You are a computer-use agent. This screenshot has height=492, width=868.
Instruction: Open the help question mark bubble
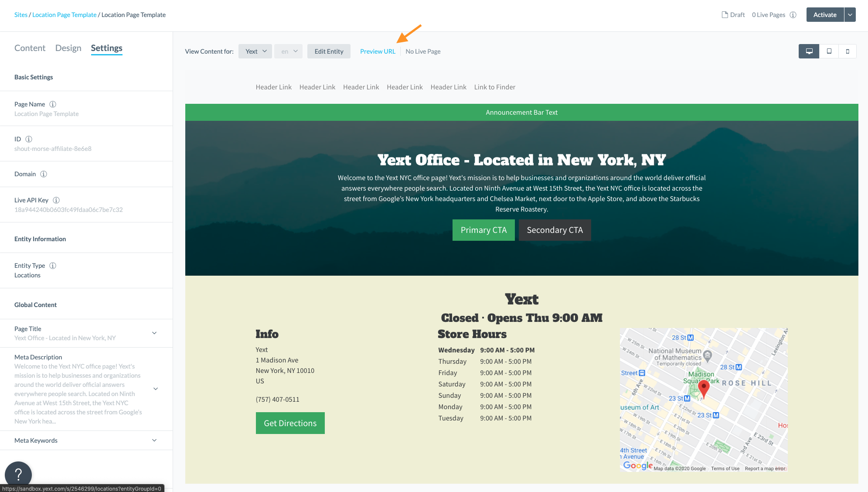point(18,474)
